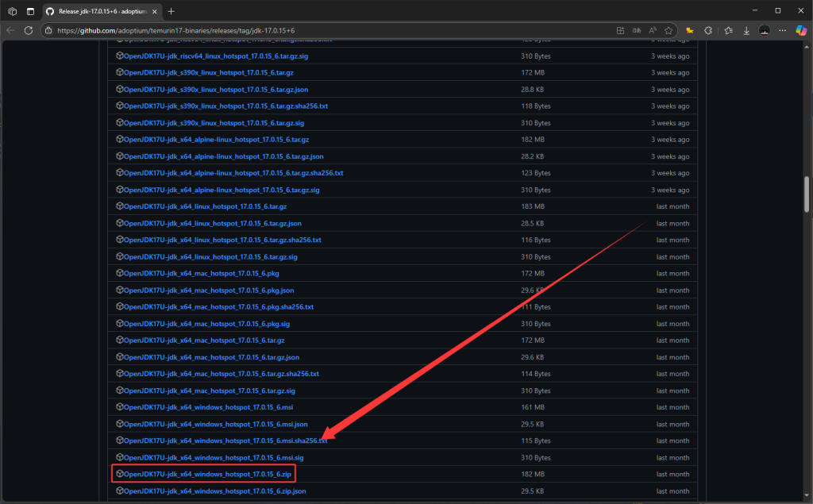Screen dimensions: 813x504
Task: Open x64_linux tar.gz.json asset link
Action: (x=213, y=224)
